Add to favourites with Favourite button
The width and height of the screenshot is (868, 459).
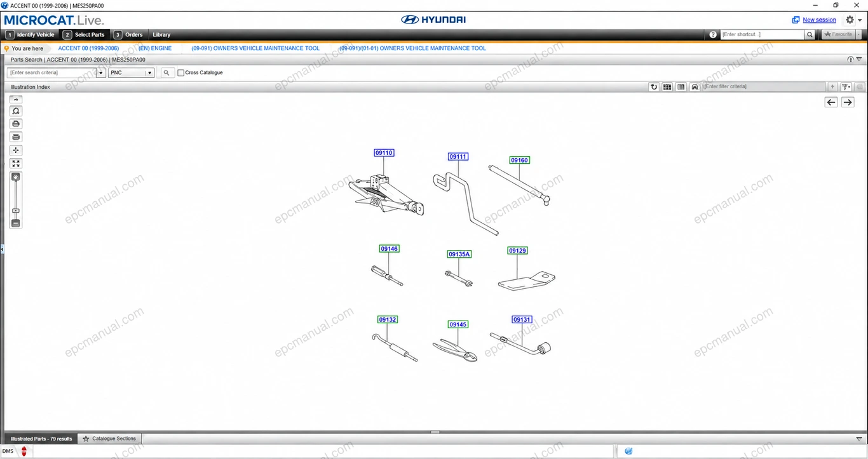(x=837, y=35)
